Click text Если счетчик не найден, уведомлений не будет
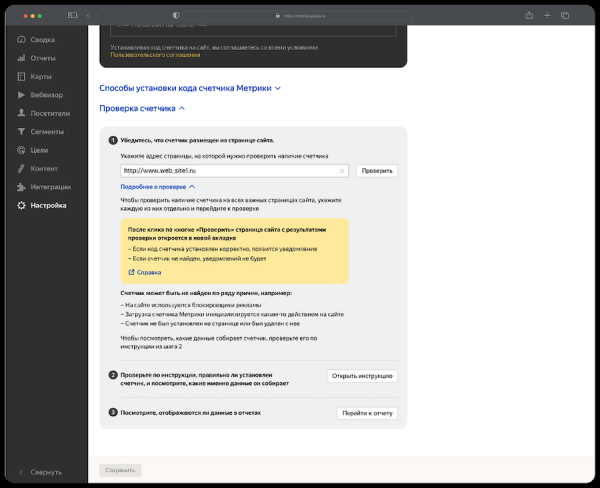 [x=197, y=259]
